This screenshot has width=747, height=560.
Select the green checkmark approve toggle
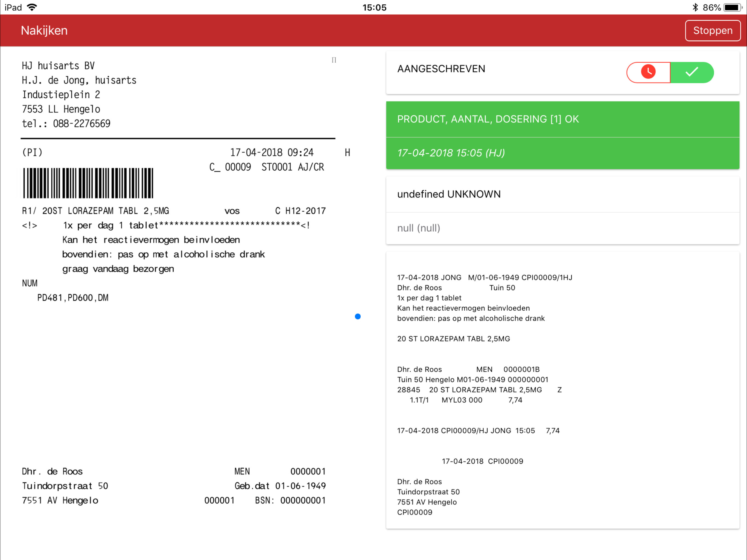tap(692, 72)
